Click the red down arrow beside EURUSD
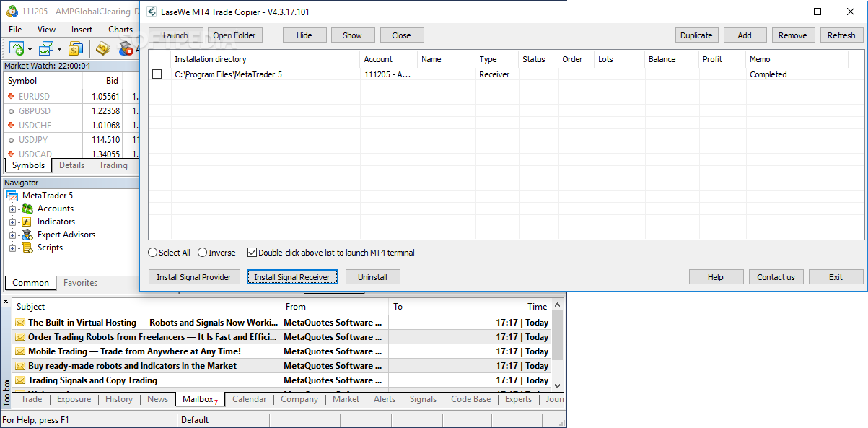This screenshot has width=868, height=428. [x=11, y=96]
